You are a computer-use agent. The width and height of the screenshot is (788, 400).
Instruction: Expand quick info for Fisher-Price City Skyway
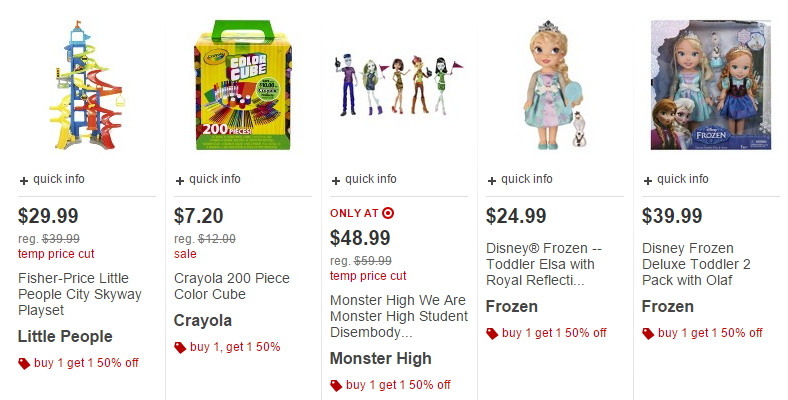[52, 179]
